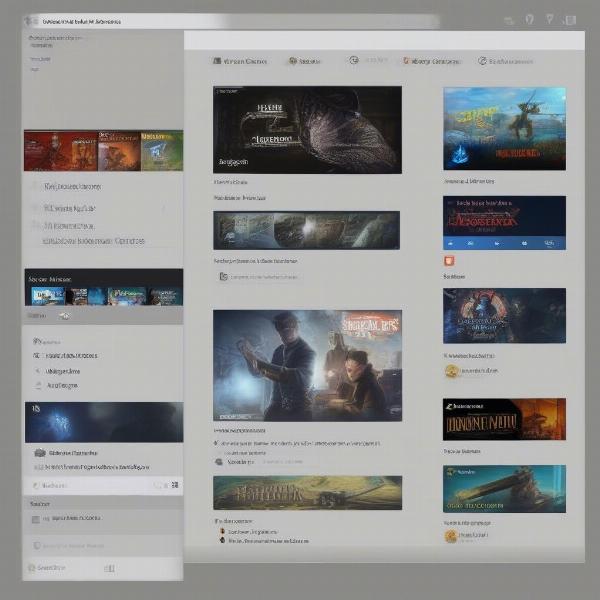Open the teal ship banner in the right column
The image size is (600, 600).
[504, 489]
